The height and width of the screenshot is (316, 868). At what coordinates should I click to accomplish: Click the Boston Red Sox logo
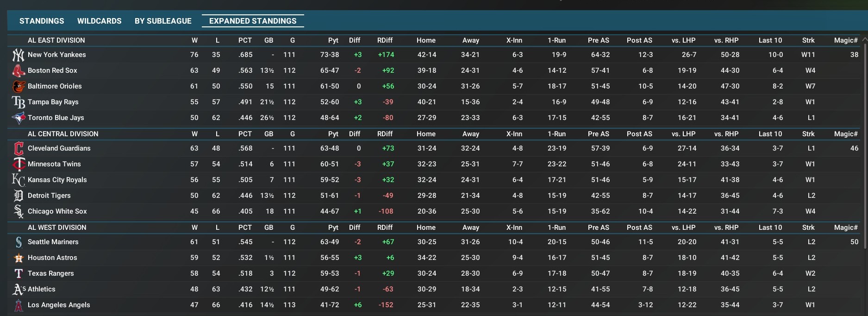click(x=18, y=71)
